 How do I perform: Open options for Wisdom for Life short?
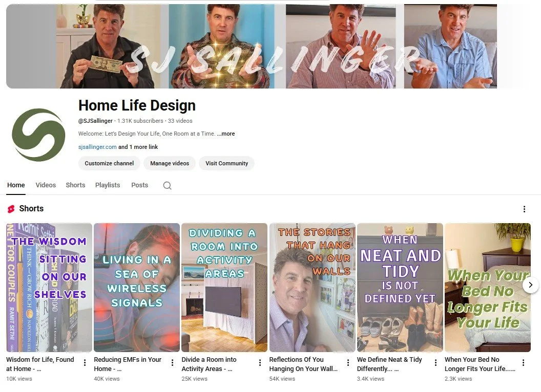[x=85, y=362]
